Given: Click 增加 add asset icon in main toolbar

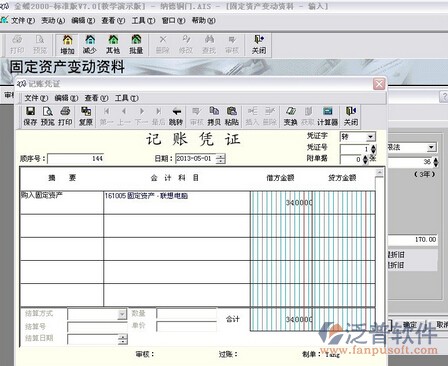Looking at the screenshot, I should click(x=67, y=45).
